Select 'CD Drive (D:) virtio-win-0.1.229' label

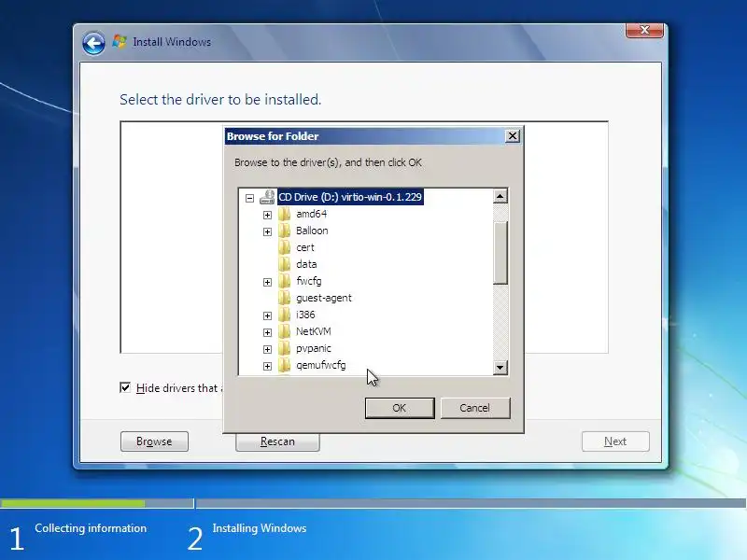[350, 197]
